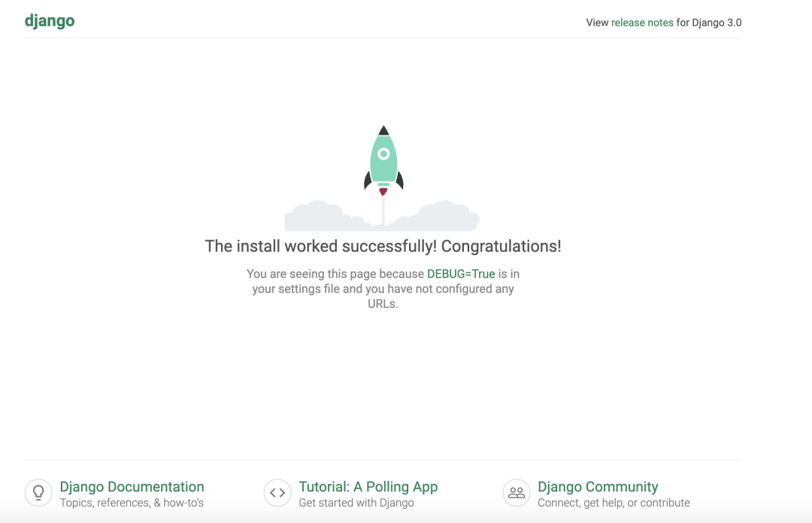Click 'Topics, references, & how-to's' subtitle
The image size is (812, 523).
[x=132, y=503]
